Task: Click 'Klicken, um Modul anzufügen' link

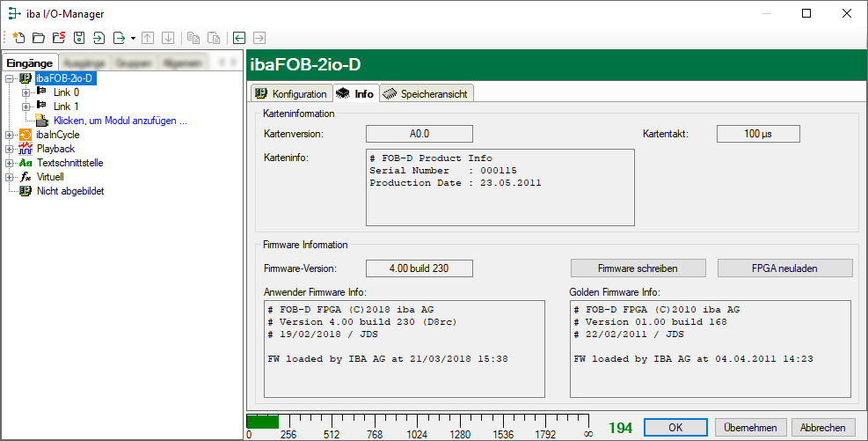Action: [x=120, y=121]
